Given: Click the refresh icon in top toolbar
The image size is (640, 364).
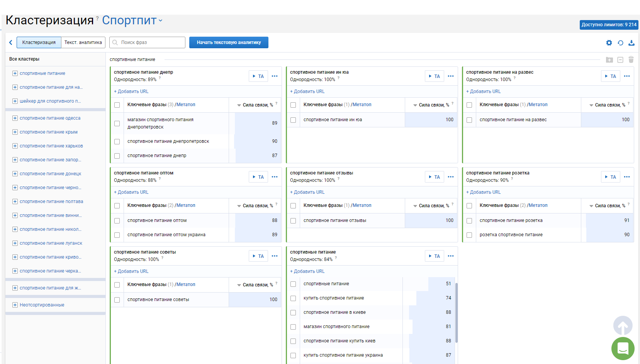Looking at the screenshot, I should click(x=620, y=43).
